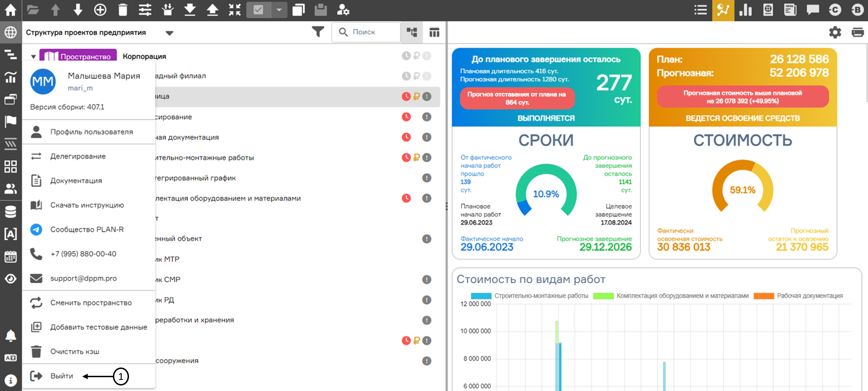The image size is (868, 391).
Task: Choose Скачать инструкцию menu entry
Action: coord(89,205)
